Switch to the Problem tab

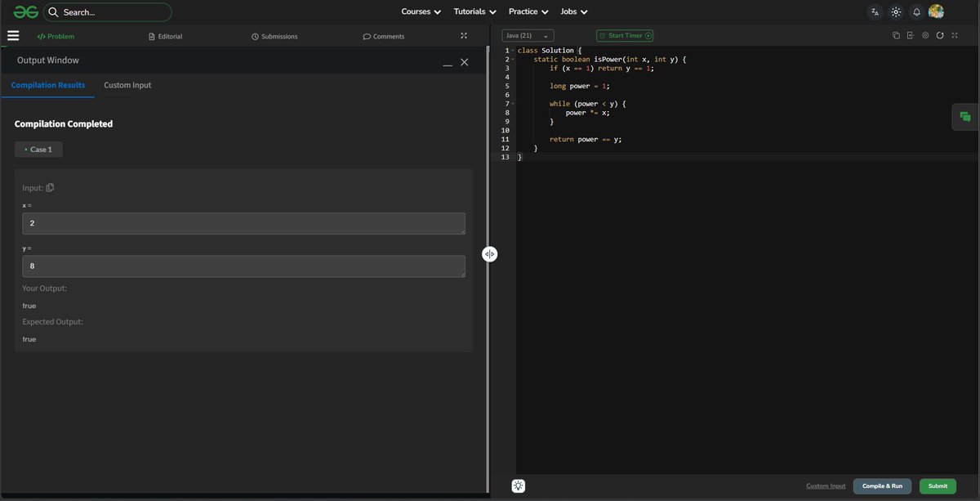point(56,36)
